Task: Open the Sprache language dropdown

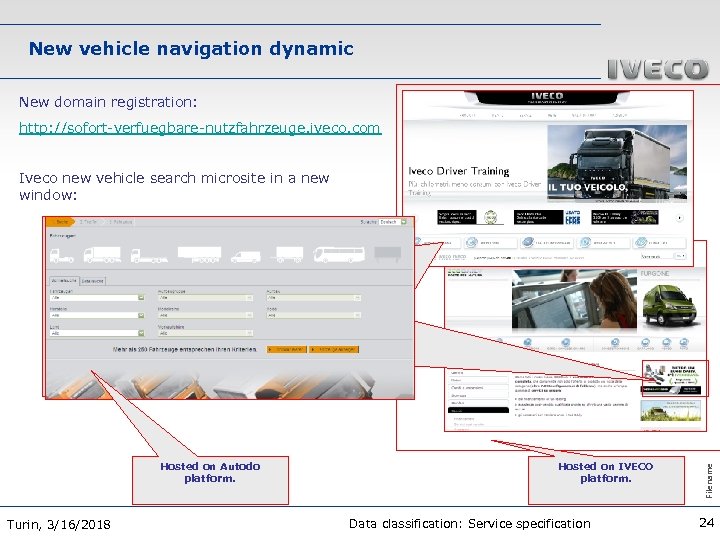Action: (x=393, y=222)
